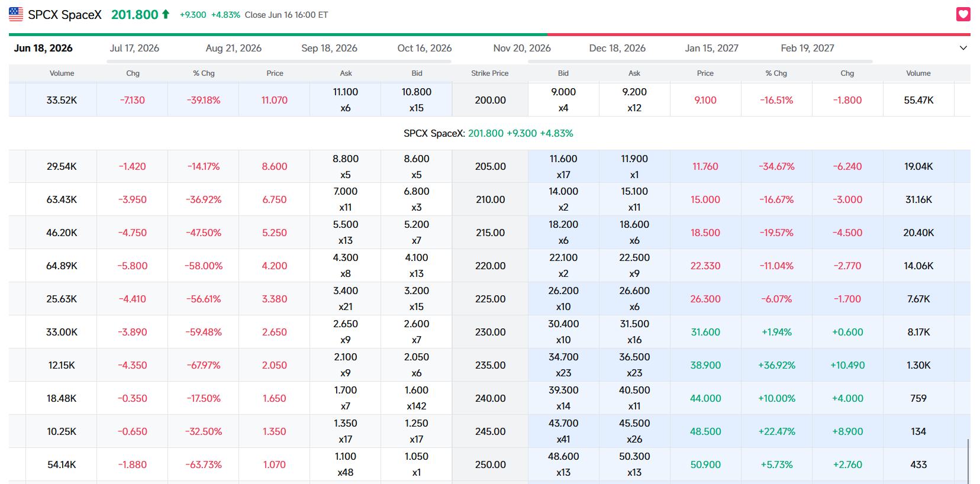Click the put price 9.100
The width and height of the screenshot is (980, 484).
[705, 100]
